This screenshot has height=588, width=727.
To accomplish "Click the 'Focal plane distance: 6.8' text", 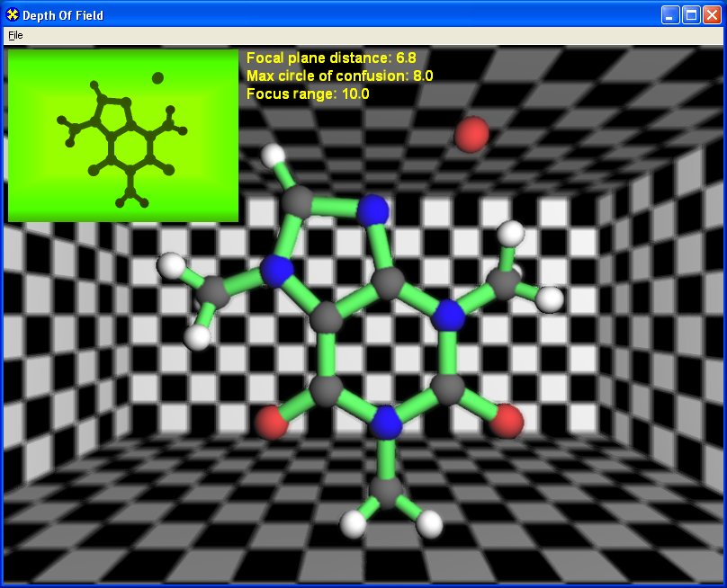I will [x=331, y=58].
